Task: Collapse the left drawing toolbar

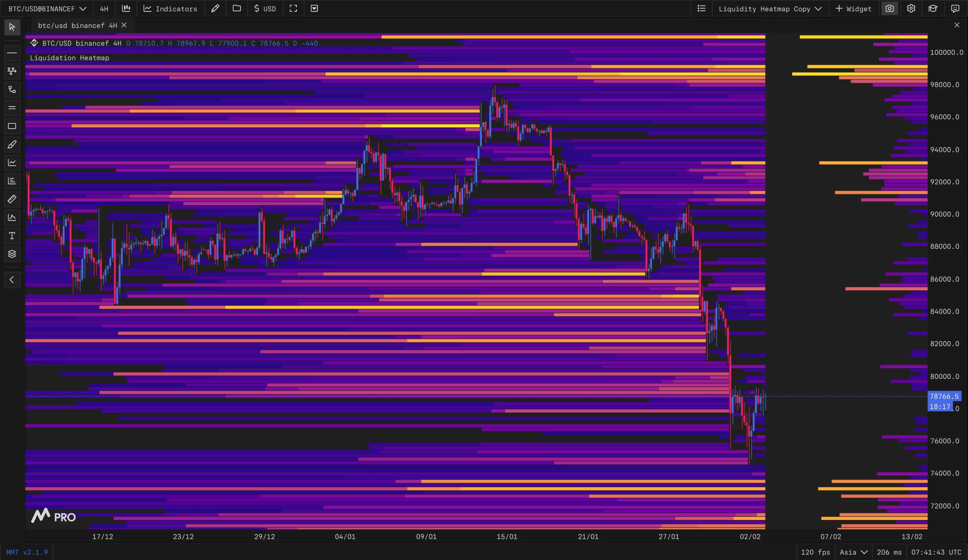Action: (12, 280)
